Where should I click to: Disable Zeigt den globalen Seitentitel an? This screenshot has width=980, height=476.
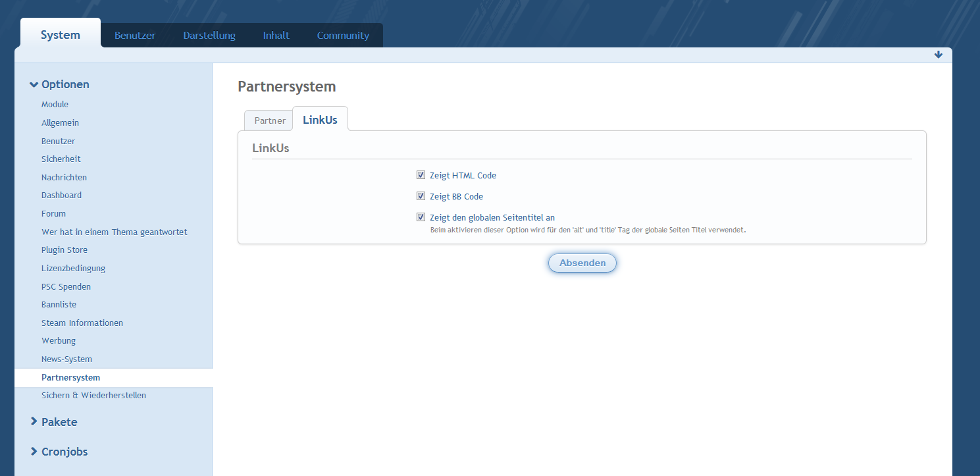pos(421,217)
